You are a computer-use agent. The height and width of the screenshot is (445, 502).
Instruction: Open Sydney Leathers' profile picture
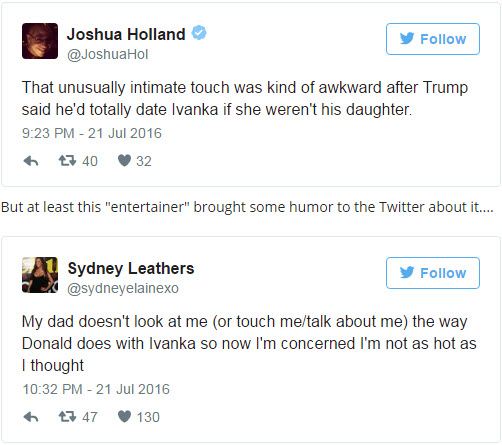[40, 275]
